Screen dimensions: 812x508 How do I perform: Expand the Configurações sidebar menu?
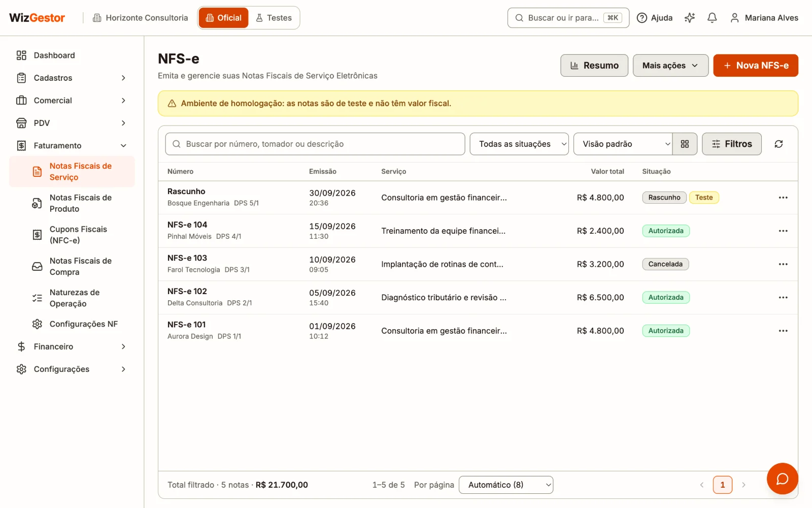click(71, 369)
